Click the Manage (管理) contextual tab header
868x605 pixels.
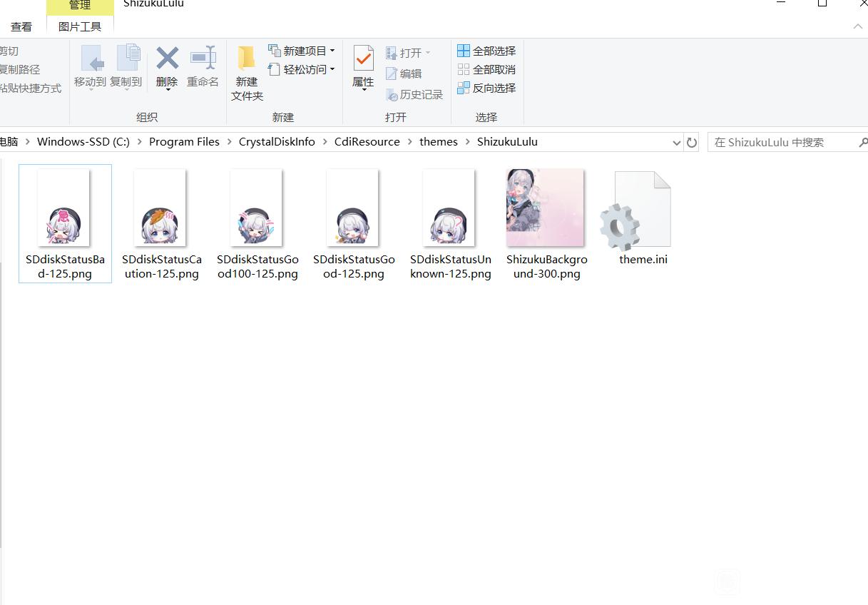[80, 6]
